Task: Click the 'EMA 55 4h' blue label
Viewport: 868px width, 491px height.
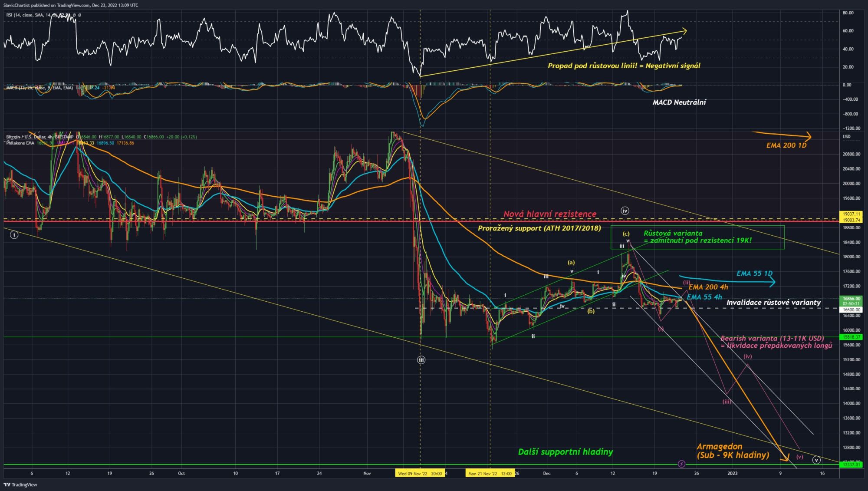Action: (x=704, y=297)
